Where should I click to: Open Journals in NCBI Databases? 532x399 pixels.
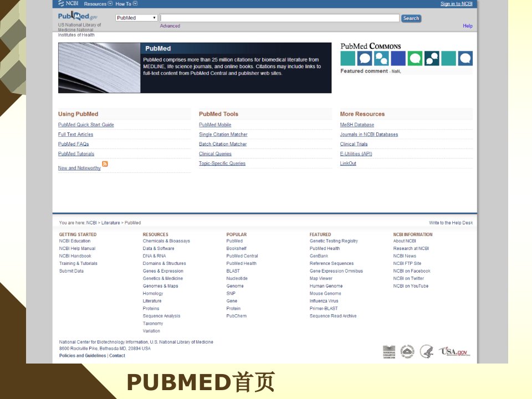coord(369,134)
